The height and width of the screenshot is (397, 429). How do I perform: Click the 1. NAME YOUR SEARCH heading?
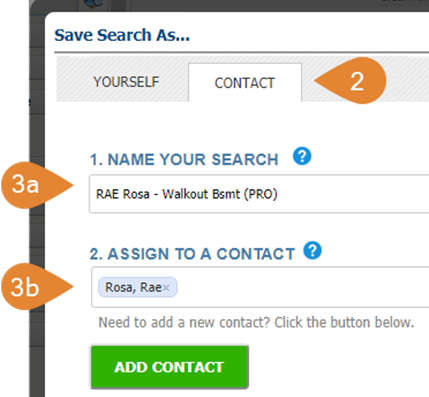click(x=184, y=159)
